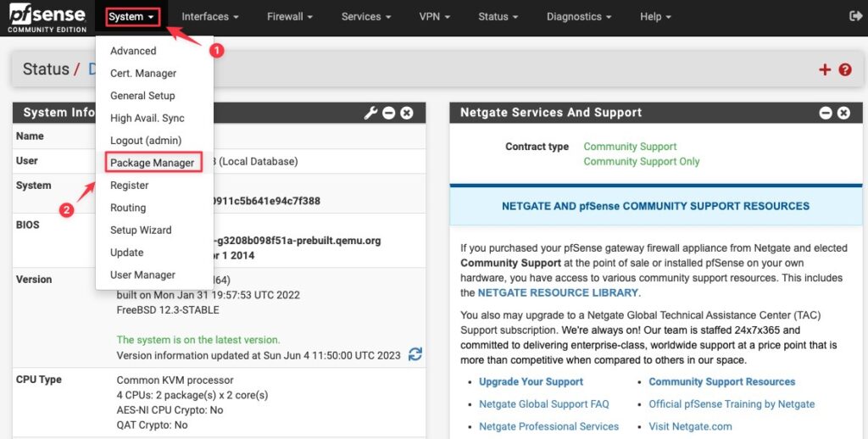Open Cert. Manager menu entry
The width and height of the screenshot is (868, 439).
coord(143,73)
